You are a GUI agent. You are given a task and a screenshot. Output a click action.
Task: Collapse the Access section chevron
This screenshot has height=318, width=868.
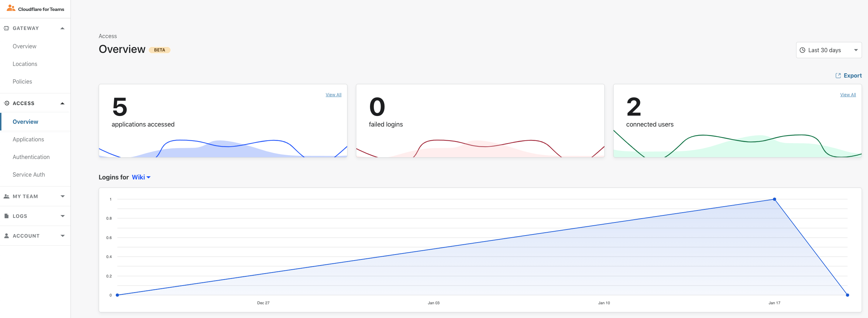62,103
